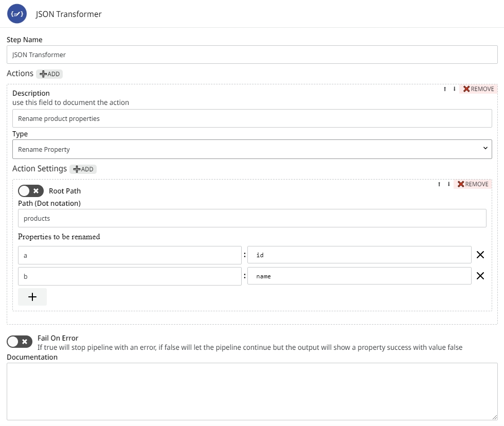Image resolution: width=504 pixels, height=426 pixels.
Task: Enable the Fail On Error switch
Action: (20, 342)
